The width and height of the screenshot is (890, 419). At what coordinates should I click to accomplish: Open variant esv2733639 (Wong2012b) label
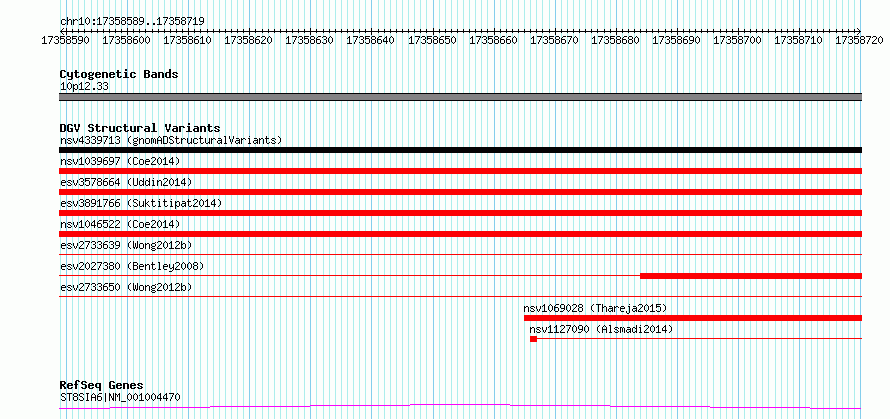pyautogui.click(x=126, y=245)
